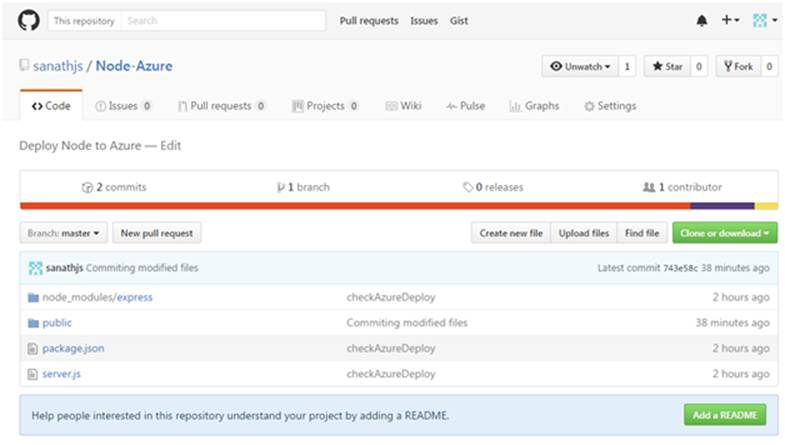The width and height of the screenshot is (785, 445).
Task: Open the Unwatch dropdown
Action: [x=580, y=66]
